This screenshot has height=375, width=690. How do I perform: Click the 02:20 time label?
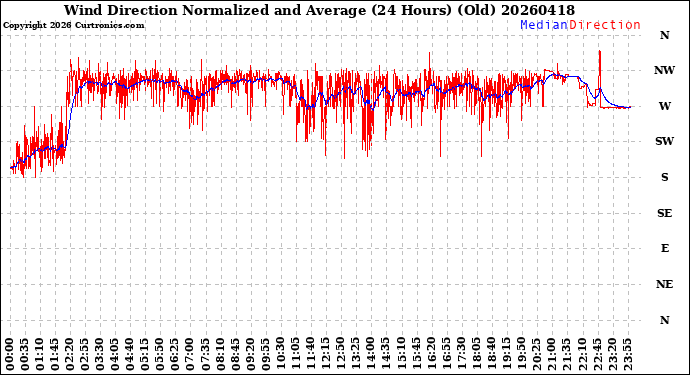click(70, 354)
